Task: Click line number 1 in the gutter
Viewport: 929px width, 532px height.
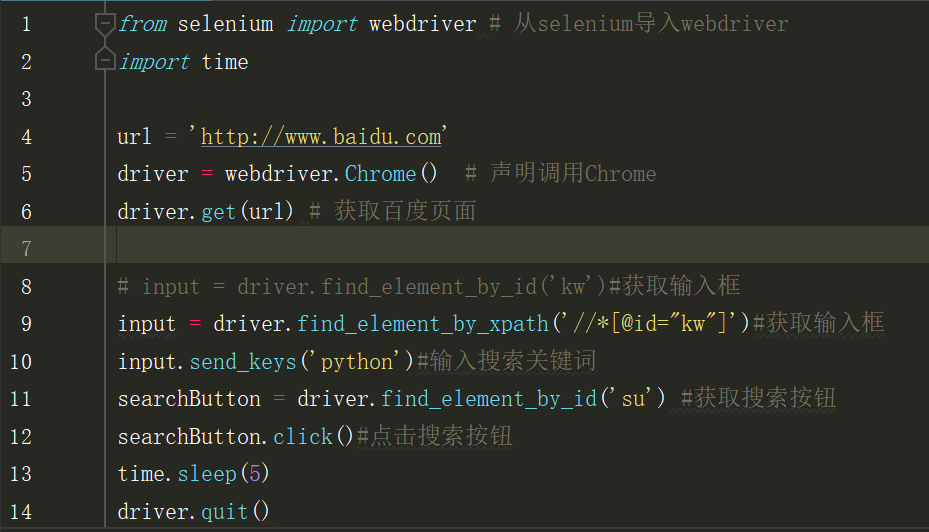Action: coord(25,24)
